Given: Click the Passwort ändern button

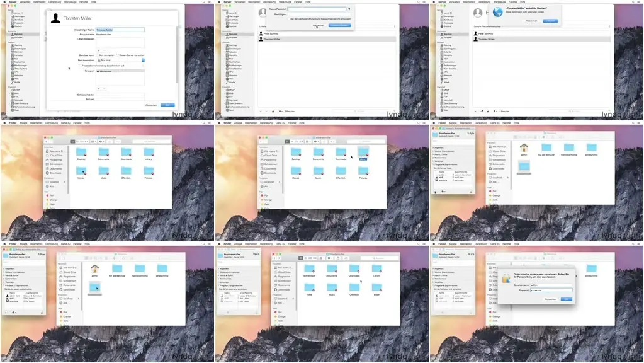Looking at the screenshot, I should [x=340, y=25].
